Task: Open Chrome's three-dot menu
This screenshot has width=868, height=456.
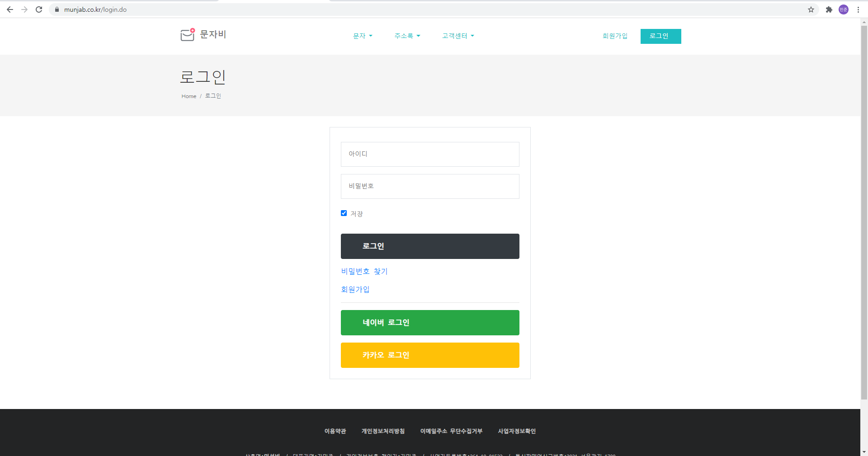Action: point(858,9)
